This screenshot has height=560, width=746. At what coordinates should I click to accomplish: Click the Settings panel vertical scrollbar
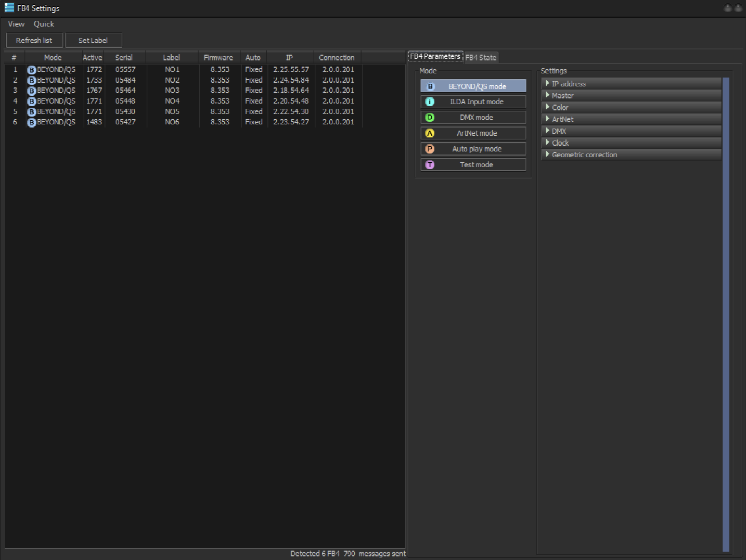[x=726, y=312]
